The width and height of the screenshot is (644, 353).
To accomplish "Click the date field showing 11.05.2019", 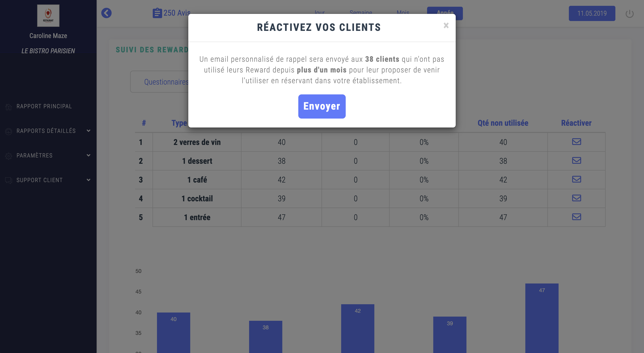I will tap(592, 13).
